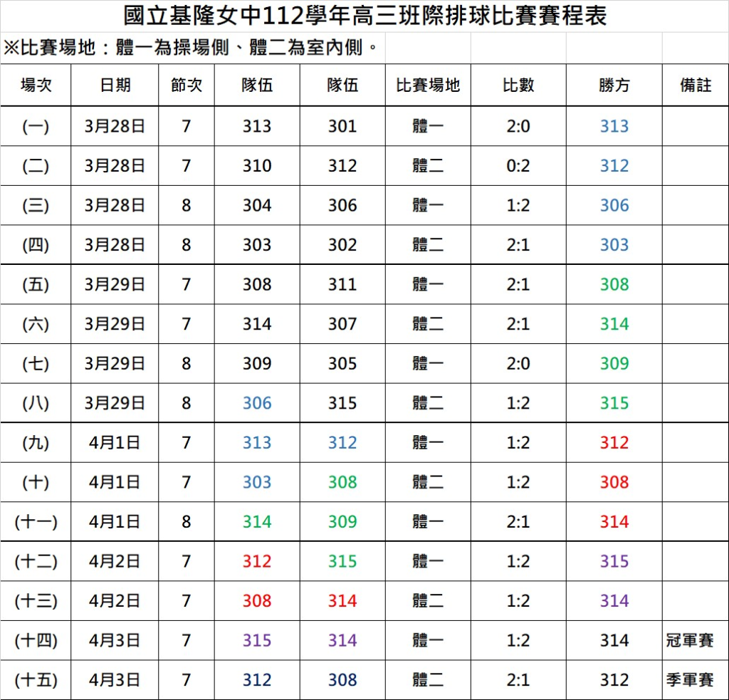The image size is (729, 700).
Task: Select match number cell (一)
Action: (36, 126)
